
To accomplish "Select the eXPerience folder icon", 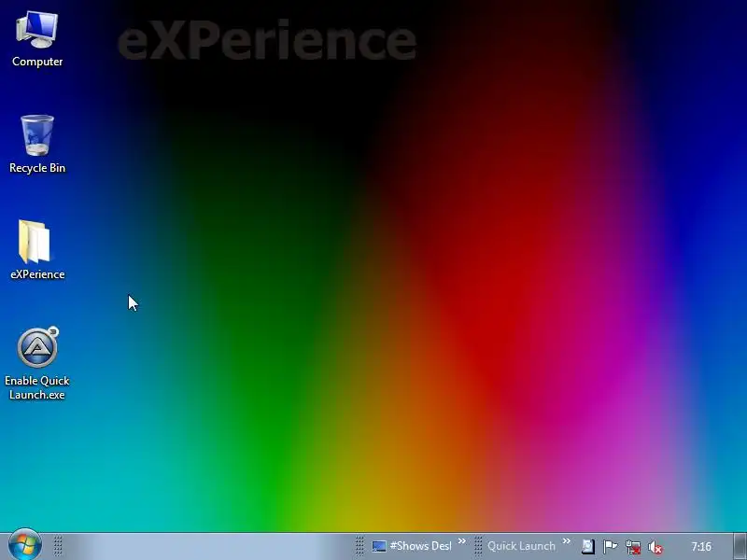I will [x=37, y=250].
